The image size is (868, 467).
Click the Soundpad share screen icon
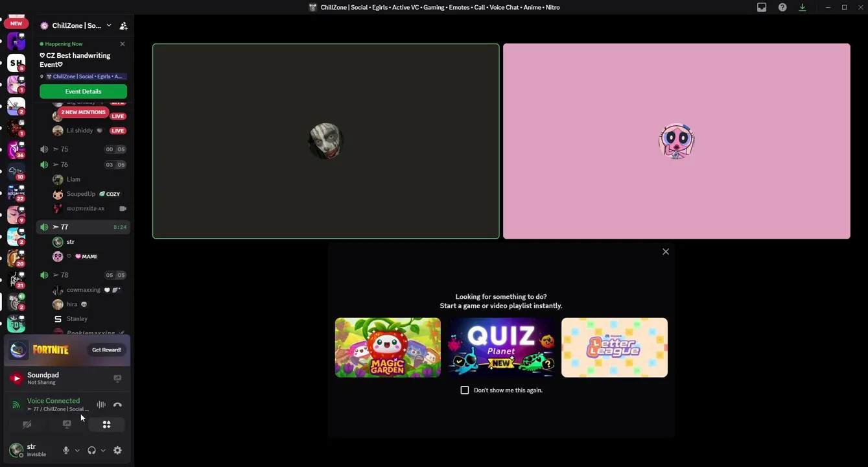(x=117, y=378)
